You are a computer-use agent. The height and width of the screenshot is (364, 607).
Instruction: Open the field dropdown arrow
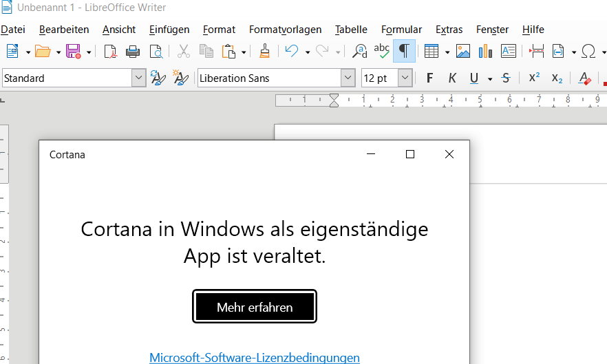pos(574,52)
